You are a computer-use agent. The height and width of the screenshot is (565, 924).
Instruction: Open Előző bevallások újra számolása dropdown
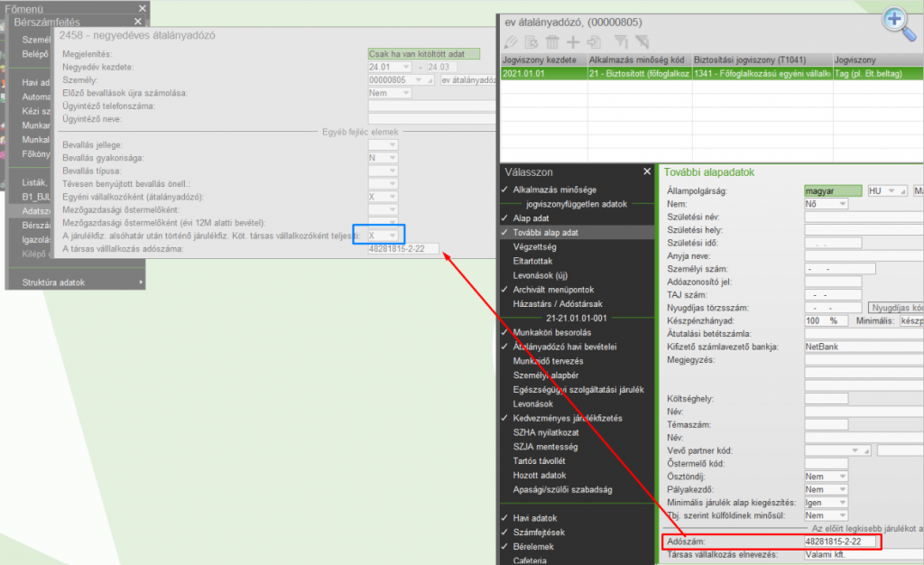coord(390,92)
